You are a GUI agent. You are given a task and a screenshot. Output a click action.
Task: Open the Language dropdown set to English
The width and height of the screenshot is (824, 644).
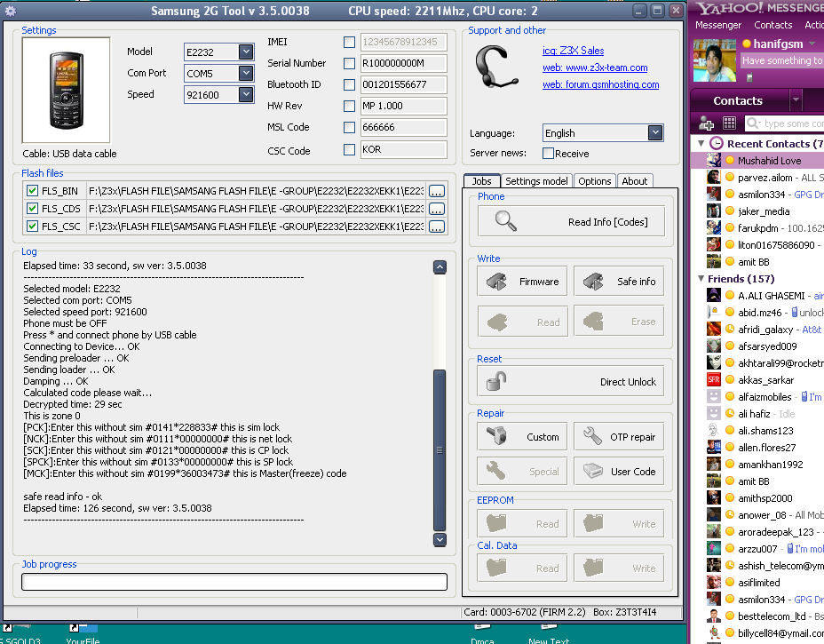tap(654, 132)
